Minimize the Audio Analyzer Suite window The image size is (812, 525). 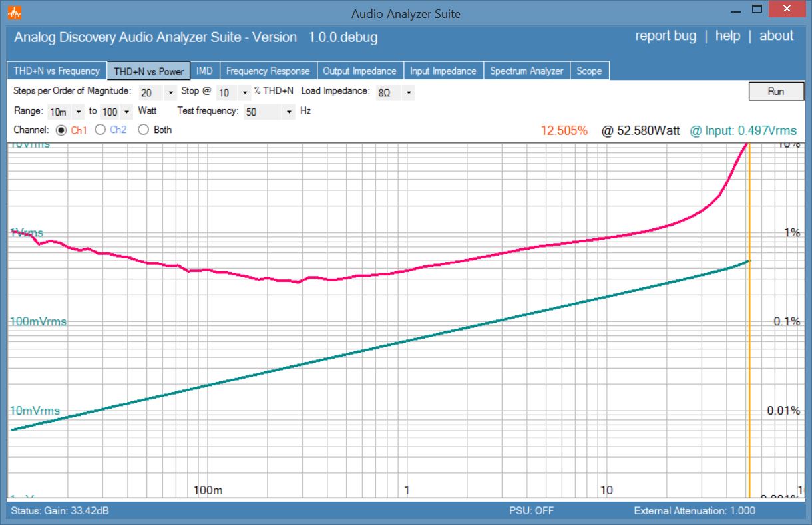point(735,10)
